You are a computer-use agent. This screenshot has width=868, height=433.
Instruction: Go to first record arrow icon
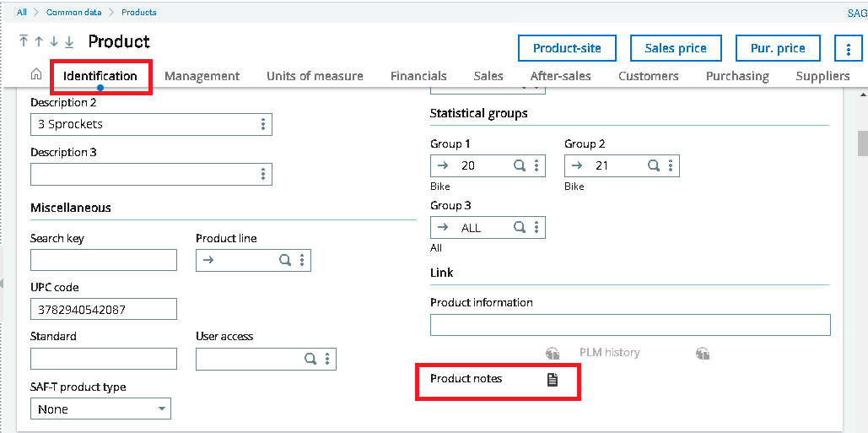click(24, 41)
